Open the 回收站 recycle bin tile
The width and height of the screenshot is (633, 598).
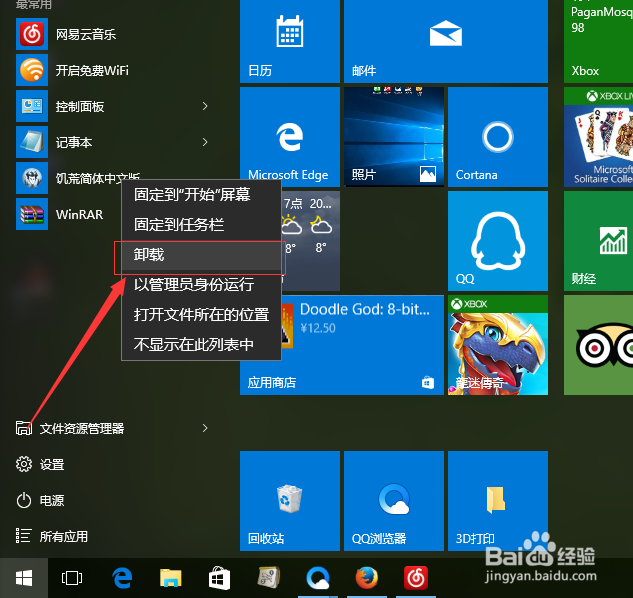click(290, 501)
